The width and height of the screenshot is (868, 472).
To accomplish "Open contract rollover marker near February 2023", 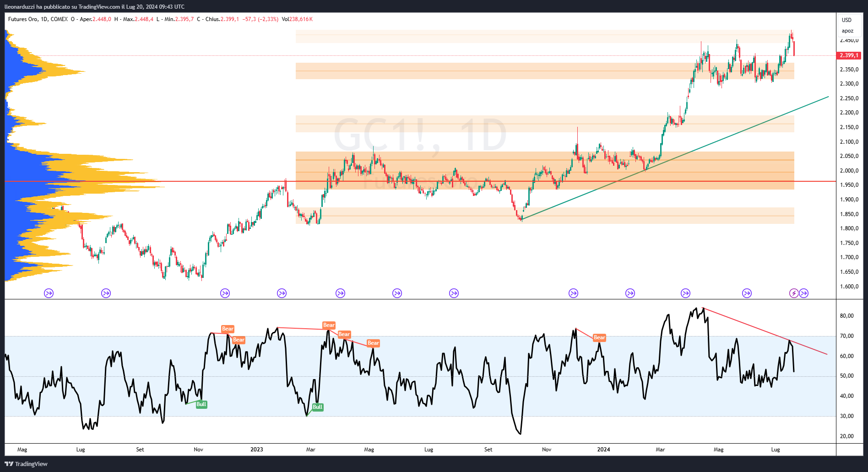I will coord(282,293).
